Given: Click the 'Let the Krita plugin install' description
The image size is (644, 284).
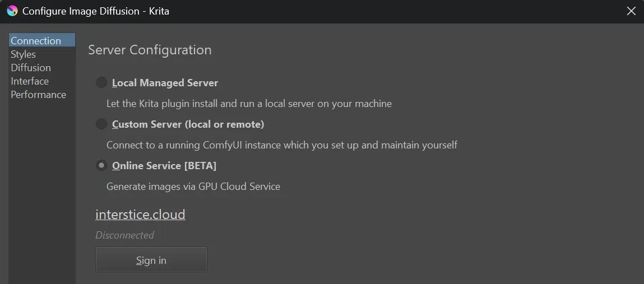Looking at the screenshot, I should pyautogui.click(x=249, y=104).
